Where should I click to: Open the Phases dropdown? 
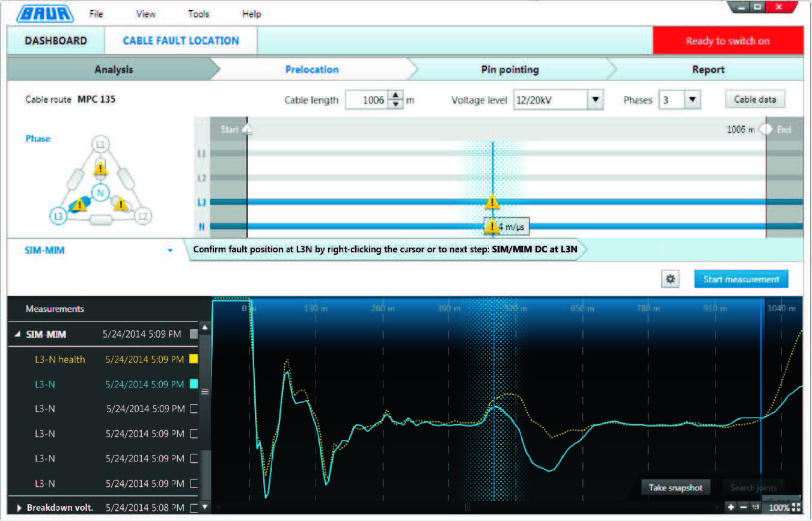(x=693, y=100)
